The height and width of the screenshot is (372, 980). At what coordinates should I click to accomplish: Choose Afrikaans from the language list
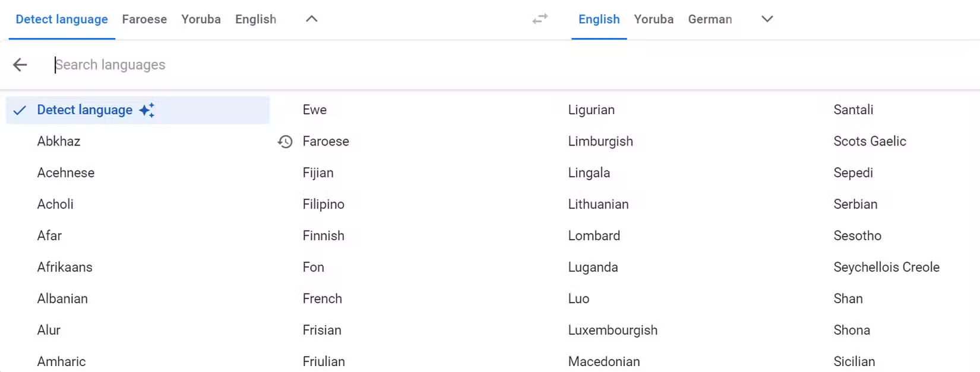pyautogui.click(x=65, y=267)
